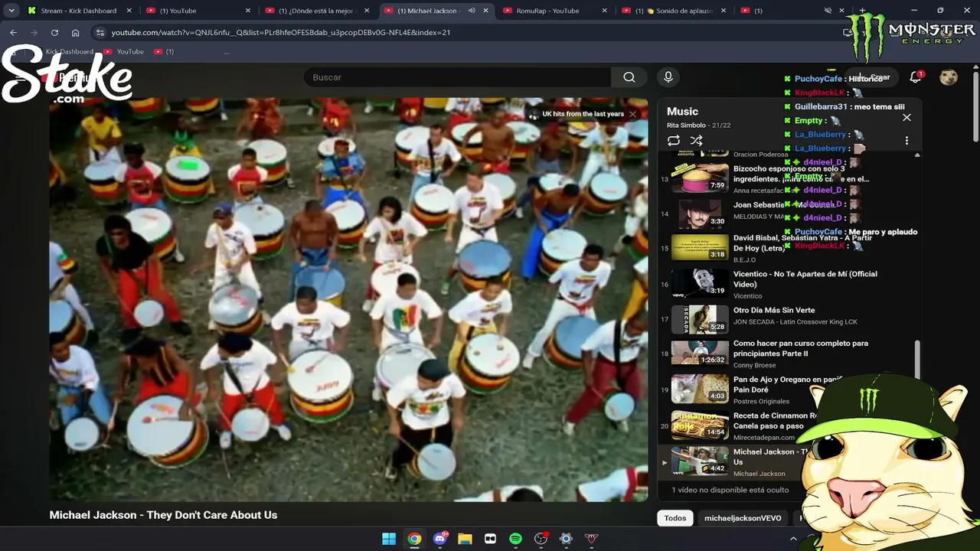Toggle playlist shuffle button

point(696,141)
